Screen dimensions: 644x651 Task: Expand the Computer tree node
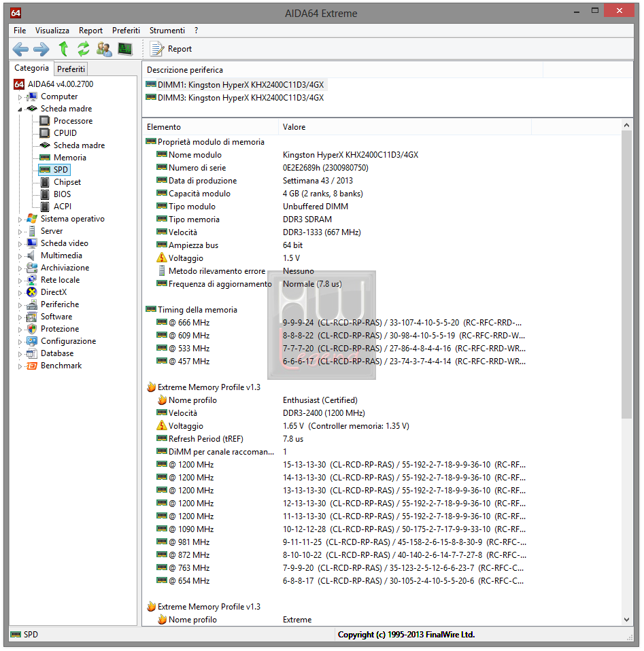pyautogui.click(x=20, y=97)
